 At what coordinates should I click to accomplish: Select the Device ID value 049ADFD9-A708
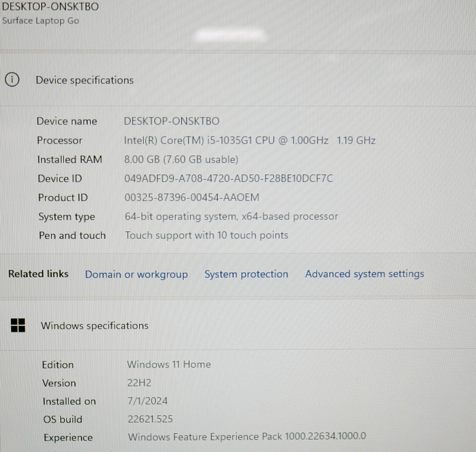[228, 179]
